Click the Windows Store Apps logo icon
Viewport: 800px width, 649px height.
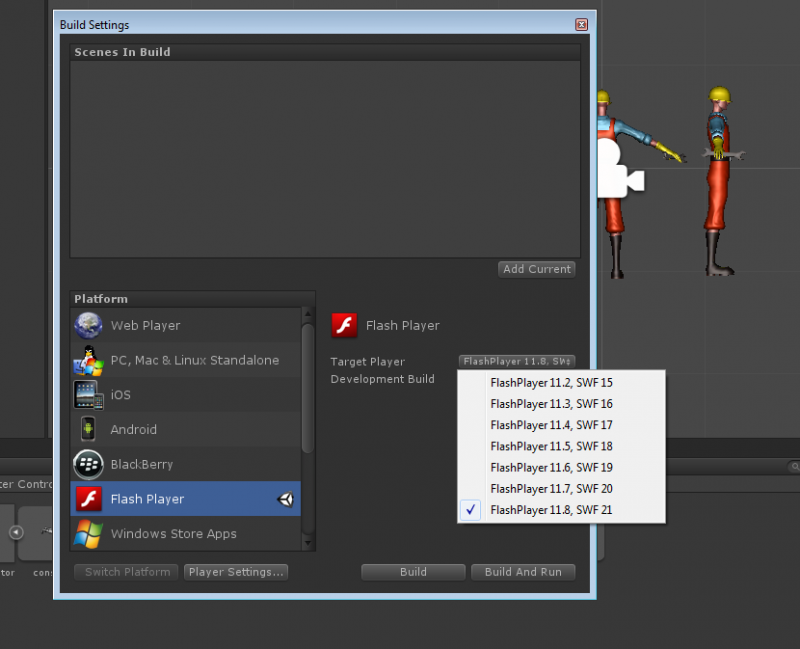point(88,533)
